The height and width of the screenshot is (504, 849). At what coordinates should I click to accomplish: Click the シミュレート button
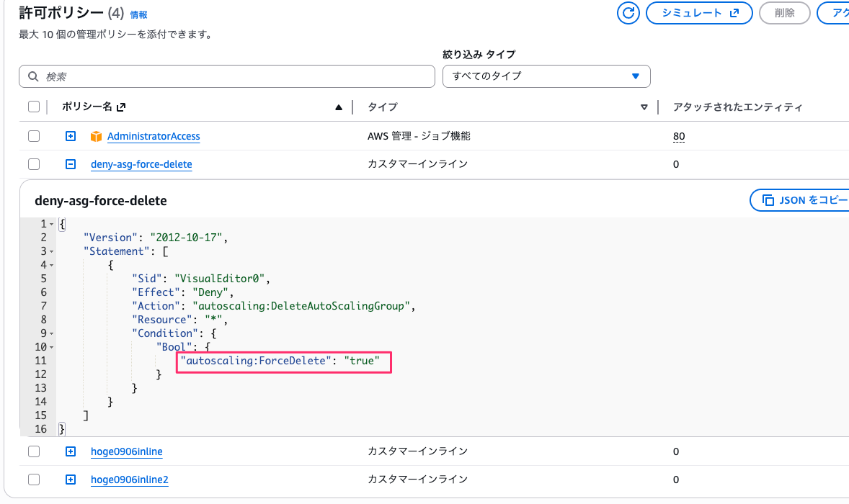pyautogui.click(x=699, y=13)
